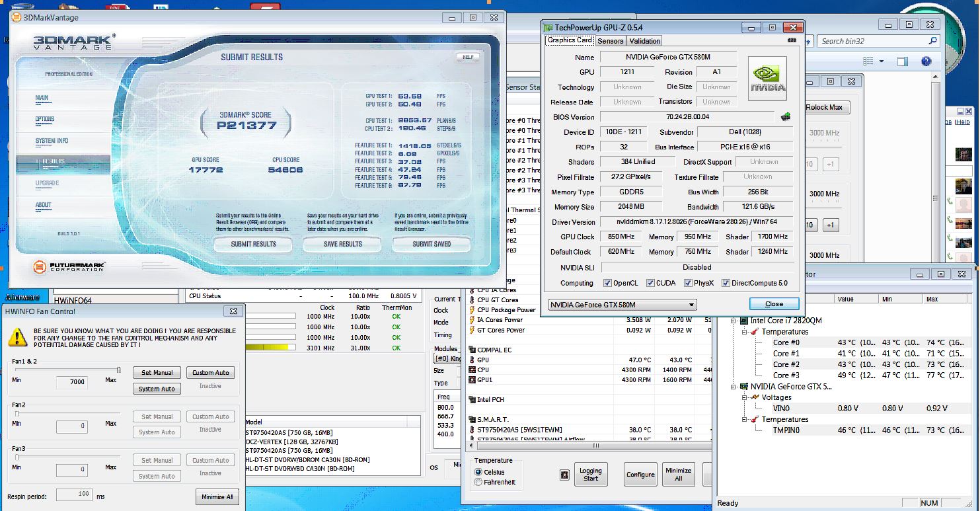Click the Respin period input field
Image resolution: width=980 pixels, height=511 pixels.
pyautogui.click(x=74, y=494)
